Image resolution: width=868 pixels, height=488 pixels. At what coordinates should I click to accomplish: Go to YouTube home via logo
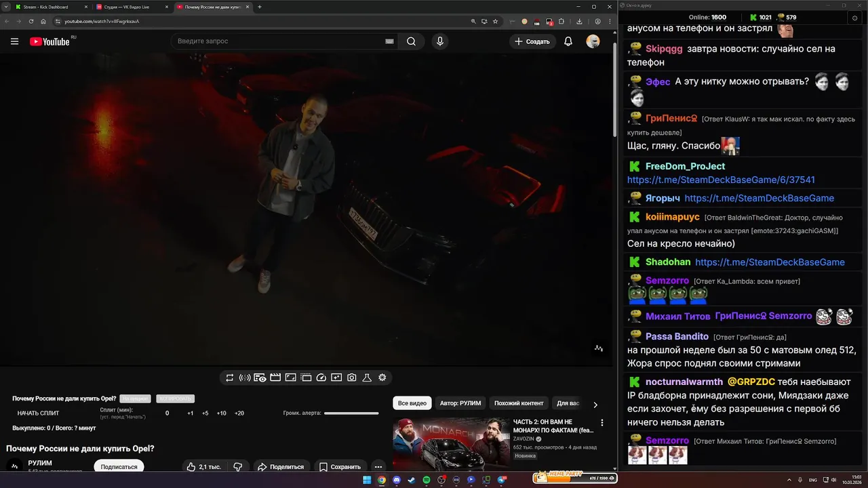[x=50, y=41]
